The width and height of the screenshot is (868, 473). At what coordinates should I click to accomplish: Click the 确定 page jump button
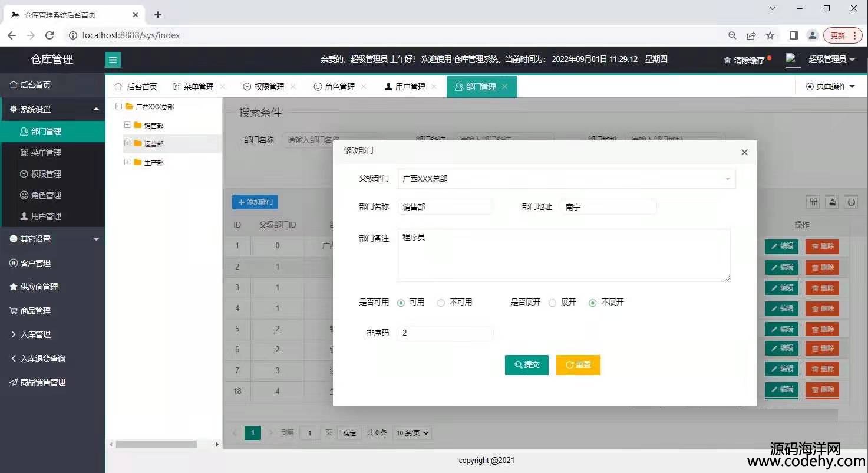pyautogui.click(x=349, y=433)
